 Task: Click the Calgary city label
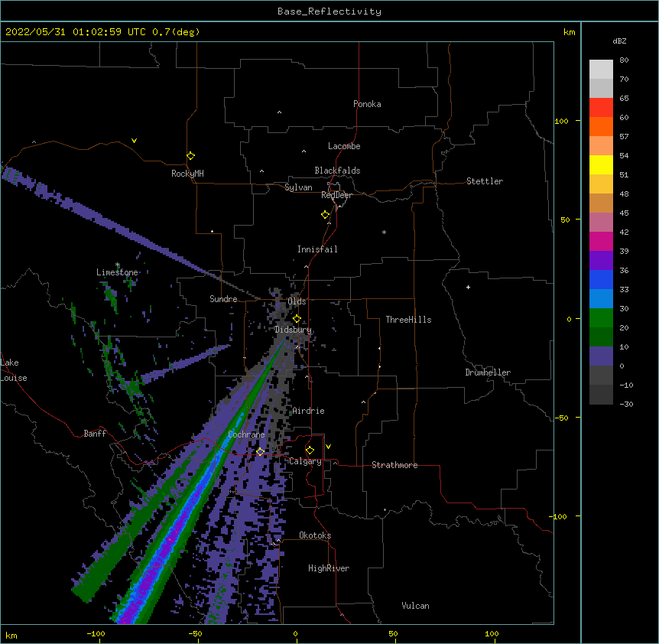click(x=305, y=461)
